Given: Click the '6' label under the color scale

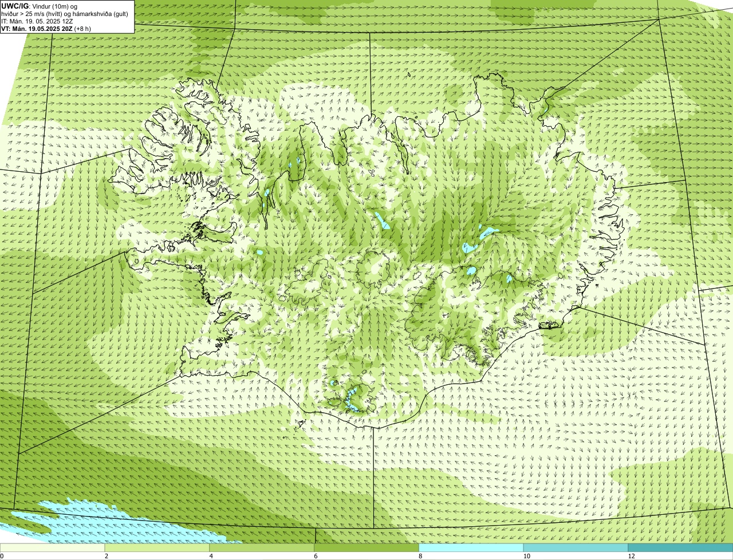Looking at the screenshot, I should coord(316,556).
